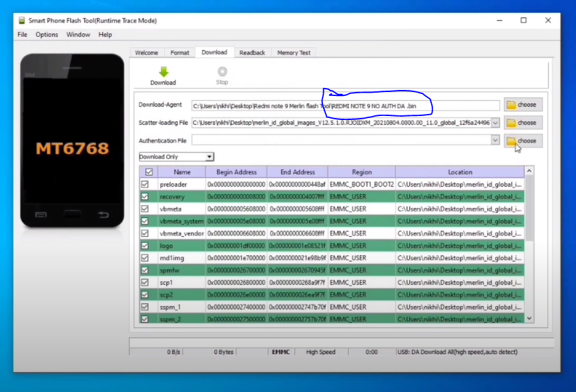The height and width of the screenshot is (392, 576).
Task: Switch to the Memory Test tab
Action: (x=294, y=53)
